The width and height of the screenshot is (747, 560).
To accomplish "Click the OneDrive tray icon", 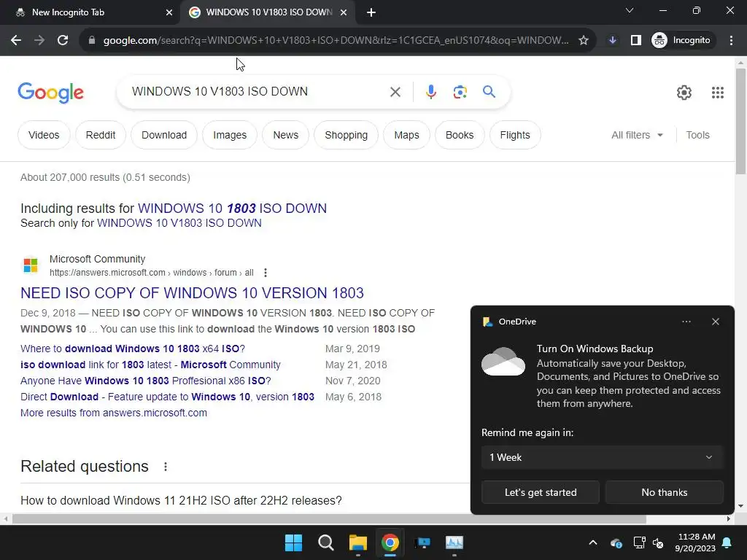I will [616, 542].
